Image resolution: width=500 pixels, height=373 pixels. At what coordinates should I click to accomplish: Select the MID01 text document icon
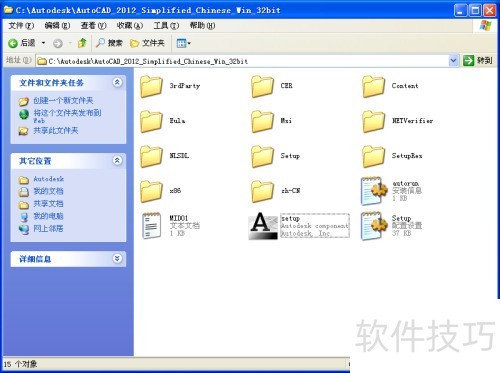pyautogui.click(x=151, y=226)
